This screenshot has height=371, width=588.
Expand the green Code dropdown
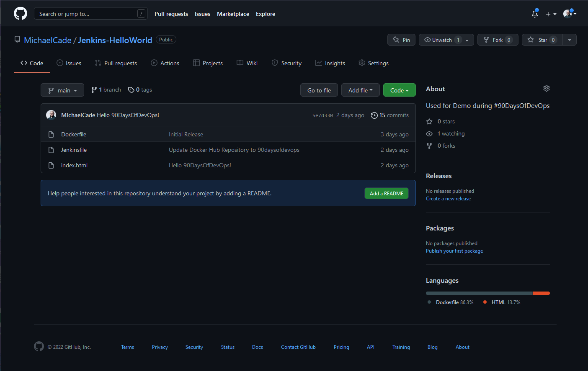point(399,90)
